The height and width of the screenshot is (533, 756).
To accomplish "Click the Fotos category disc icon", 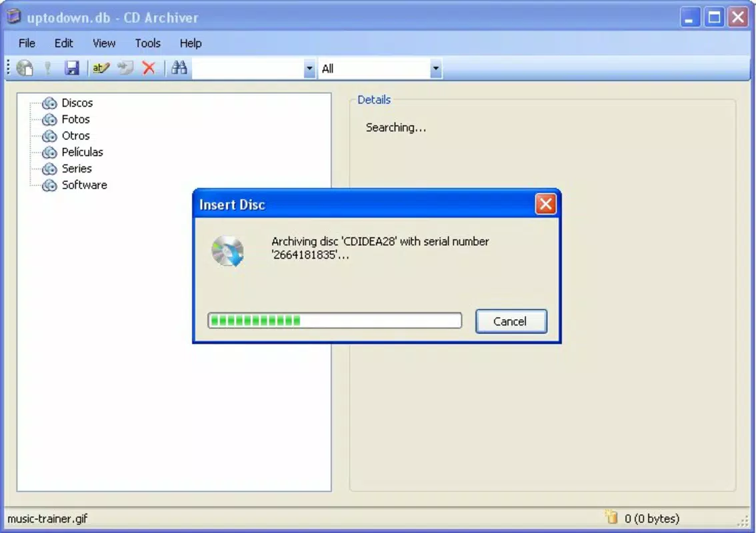I will [49, 119].
